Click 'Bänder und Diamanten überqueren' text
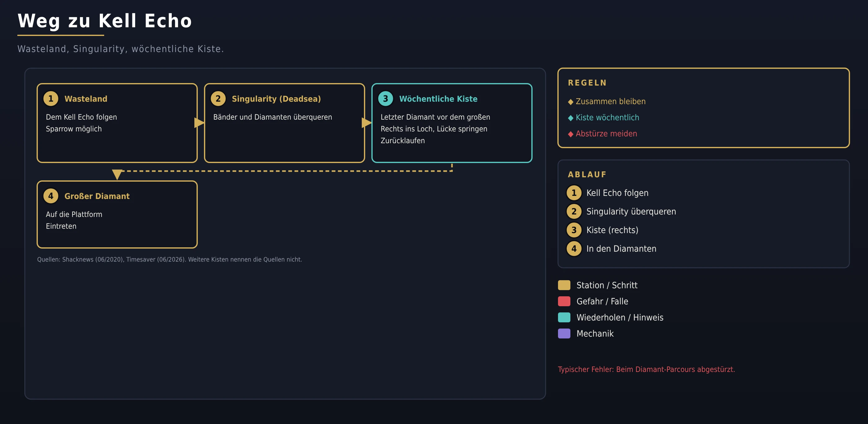The image size is (868, 424). (272, 117)
